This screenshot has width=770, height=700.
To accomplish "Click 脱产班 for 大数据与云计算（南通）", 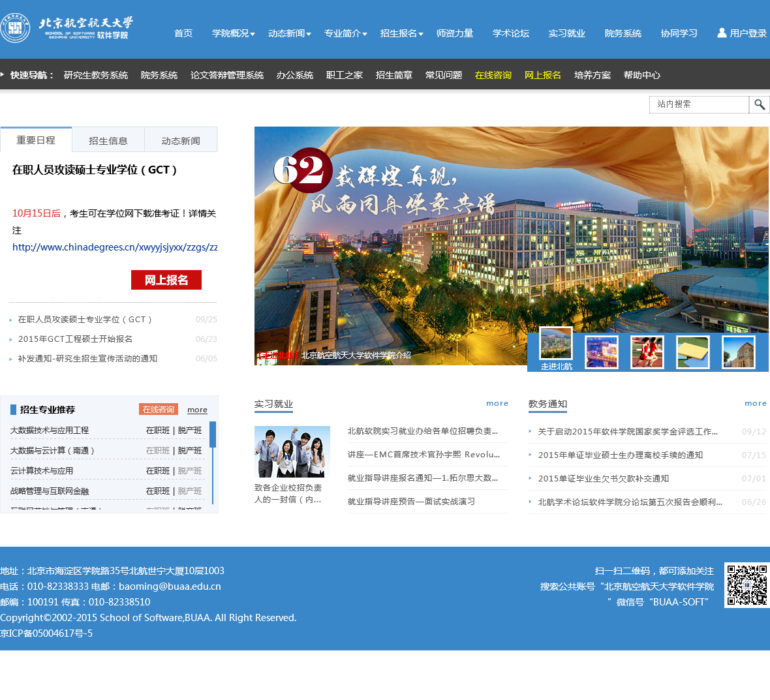I will pyautogui.click(x=190, y=451).
